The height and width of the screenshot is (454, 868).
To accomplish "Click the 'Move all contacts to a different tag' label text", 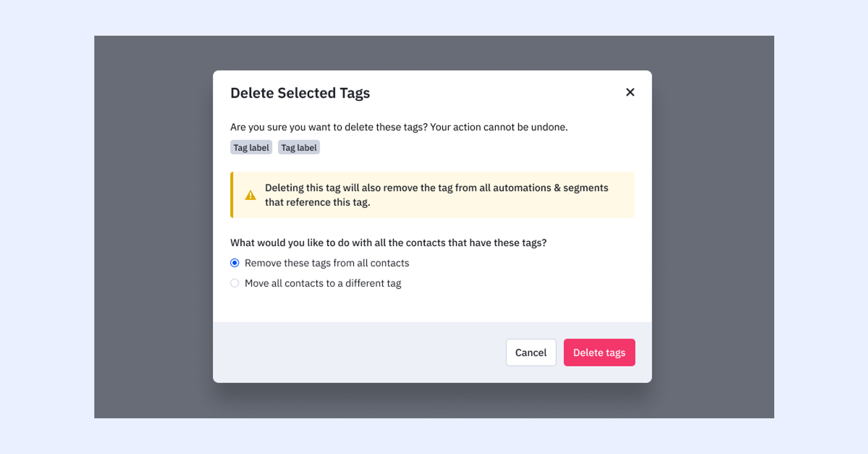I will 323,283.
